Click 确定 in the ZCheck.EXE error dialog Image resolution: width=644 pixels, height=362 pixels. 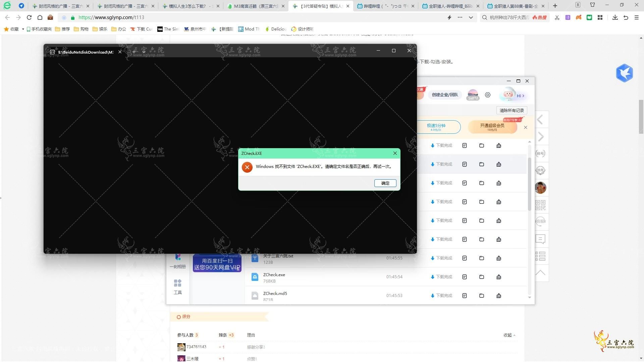pos(385,183)
